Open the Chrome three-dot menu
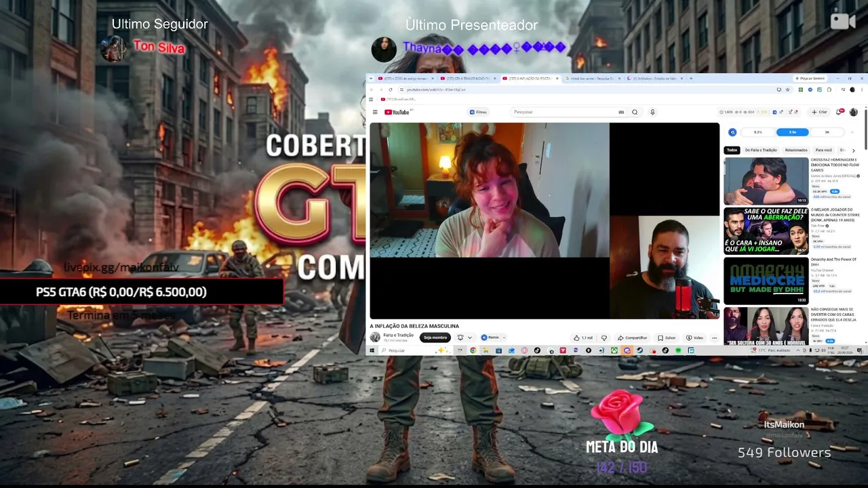The height and width of the screenshot is (488, 868). (862, 89)
